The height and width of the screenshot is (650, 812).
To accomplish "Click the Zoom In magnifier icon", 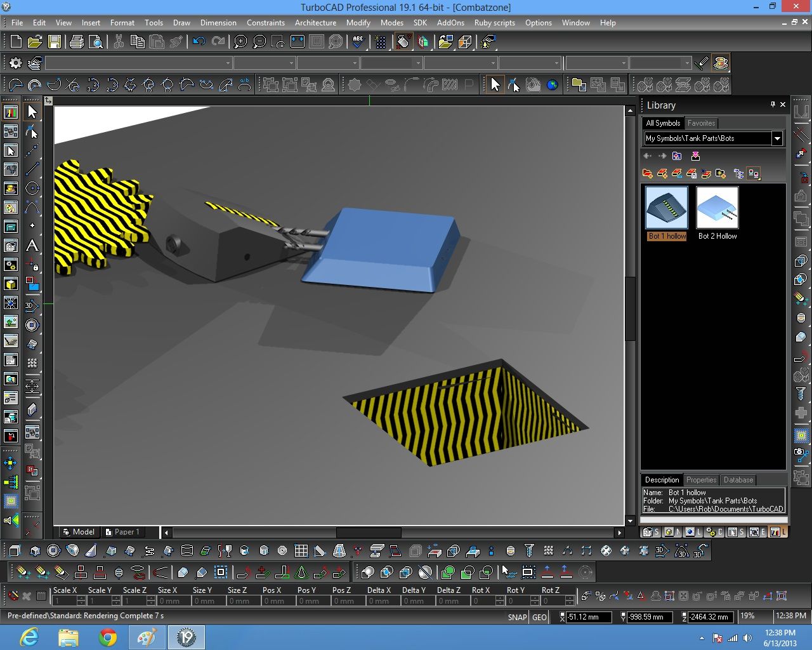I will point(240,42).
